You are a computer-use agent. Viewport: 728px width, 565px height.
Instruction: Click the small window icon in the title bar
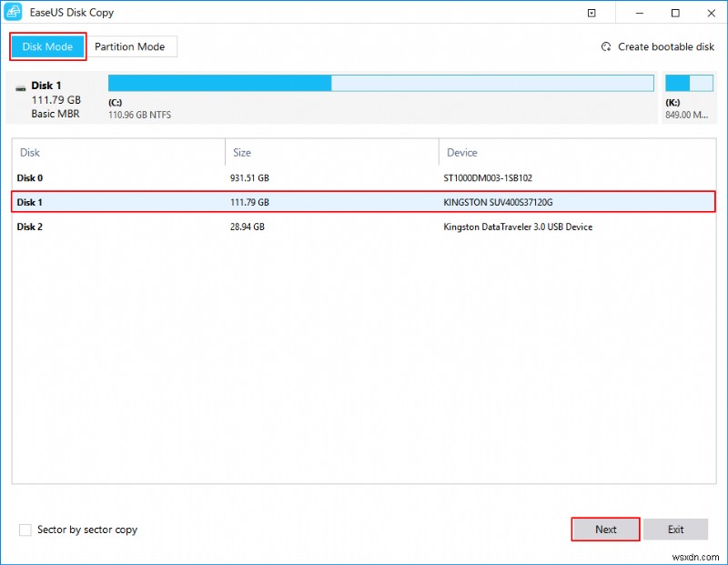pyautogui.click(x=590, y=12)
